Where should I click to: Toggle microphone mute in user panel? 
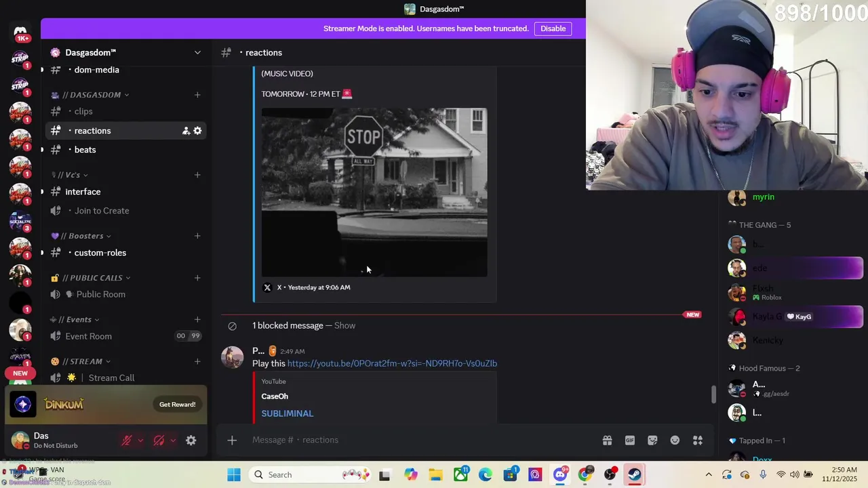click(127, 441)
